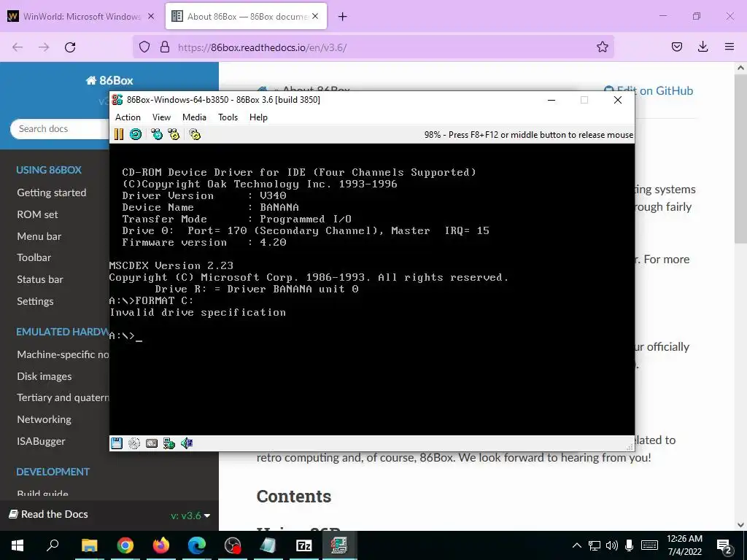The width and height of the screenshot is (747, 560).
Task: Send Ctrl+Alt+Del via the toolbar icon
Action: coord(157,134)
